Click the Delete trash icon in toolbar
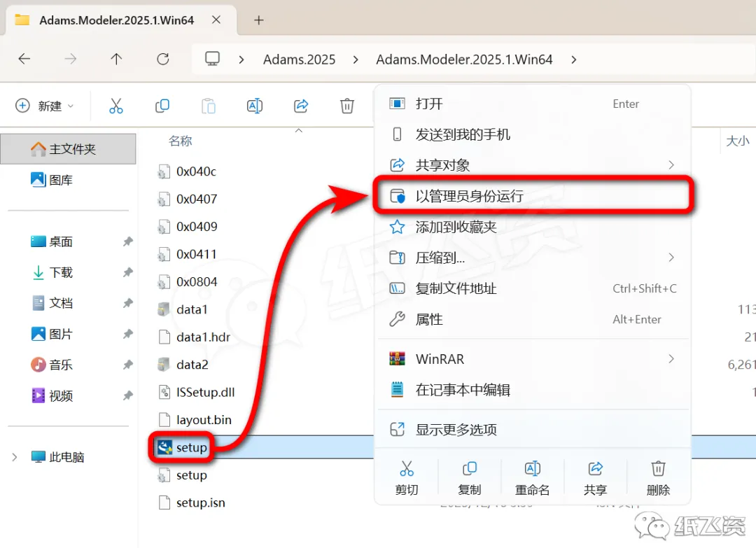The width and height of the screenshot is (756, 548). coord(347,106)
